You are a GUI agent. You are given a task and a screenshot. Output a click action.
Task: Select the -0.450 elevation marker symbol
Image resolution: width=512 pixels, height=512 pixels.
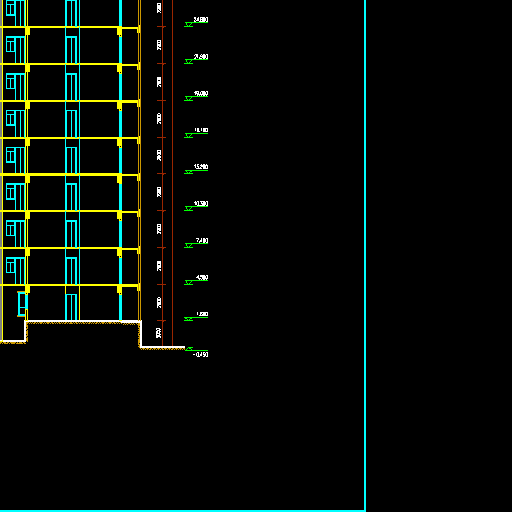189,349
